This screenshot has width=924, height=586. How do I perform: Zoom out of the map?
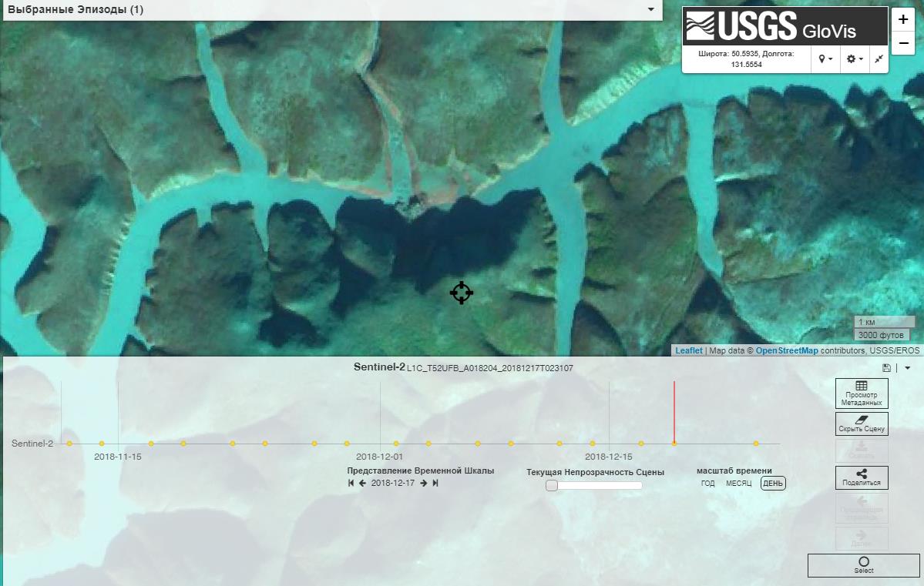coord(903,44)
